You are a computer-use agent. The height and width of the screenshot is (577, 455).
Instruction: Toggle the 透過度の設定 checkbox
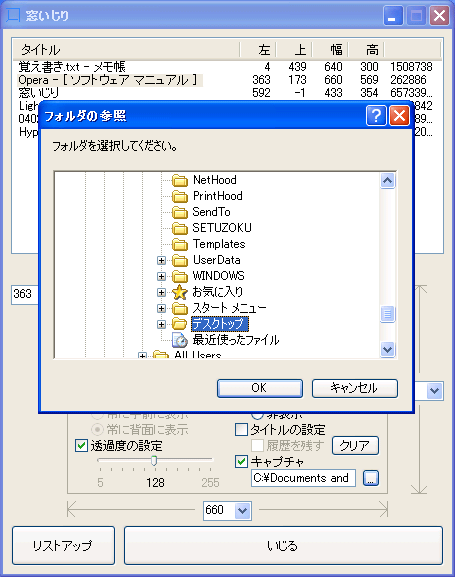click(81, 445)
